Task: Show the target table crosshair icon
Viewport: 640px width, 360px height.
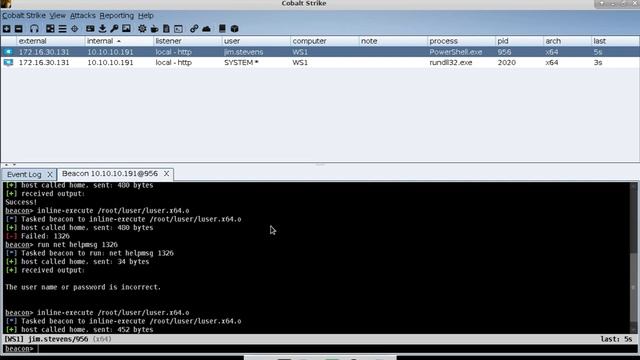Action: tap(74, 29)
